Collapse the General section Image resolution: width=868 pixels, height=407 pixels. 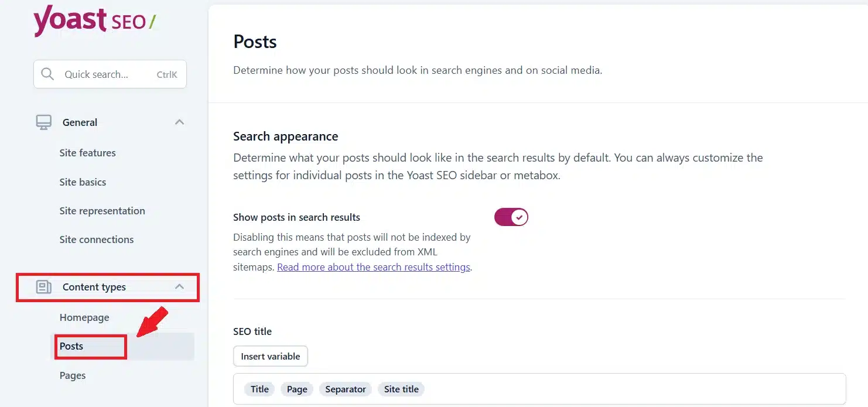[179, 122]
